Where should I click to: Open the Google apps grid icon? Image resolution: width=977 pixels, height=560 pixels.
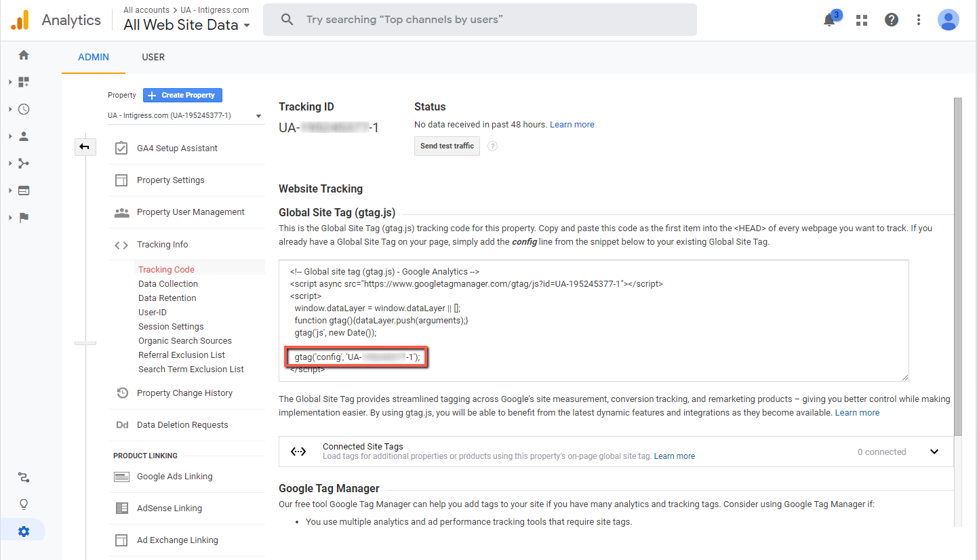(862, 20)
